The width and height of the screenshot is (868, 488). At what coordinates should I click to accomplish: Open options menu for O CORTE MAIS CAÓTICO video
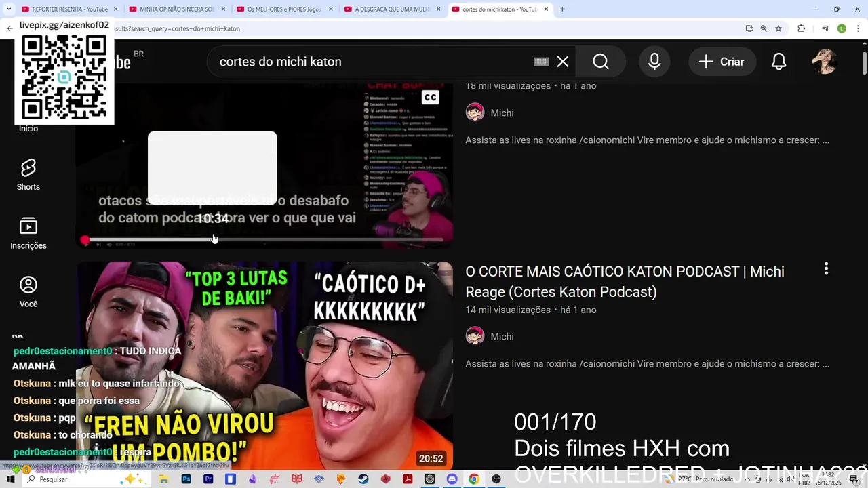pyautogui.click(x=826, y=269)
